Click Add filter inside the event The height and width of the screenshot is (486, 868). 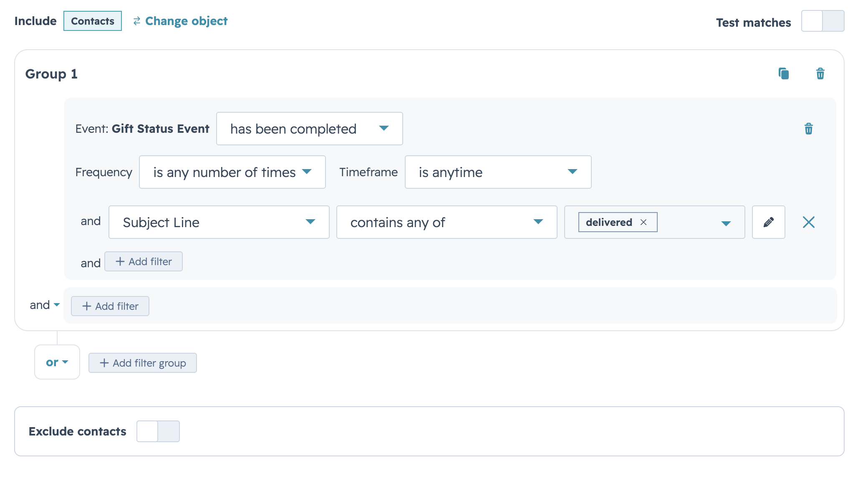[144, 261]
